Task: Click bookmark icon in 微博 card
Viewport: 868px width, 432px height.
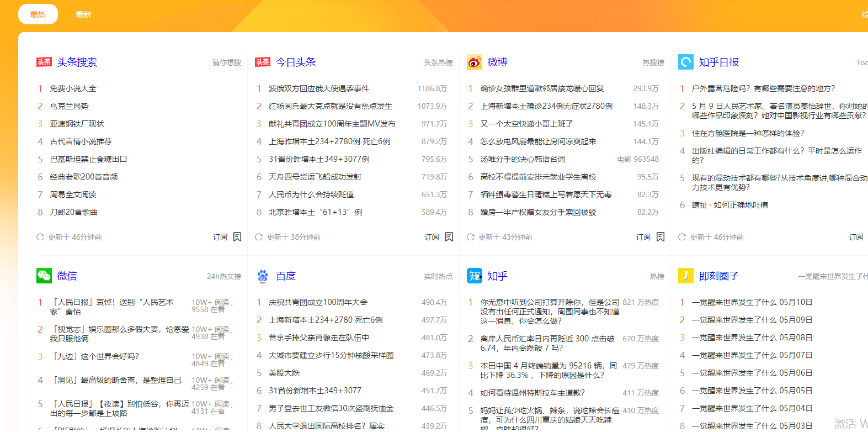Action: click(661, 237)
